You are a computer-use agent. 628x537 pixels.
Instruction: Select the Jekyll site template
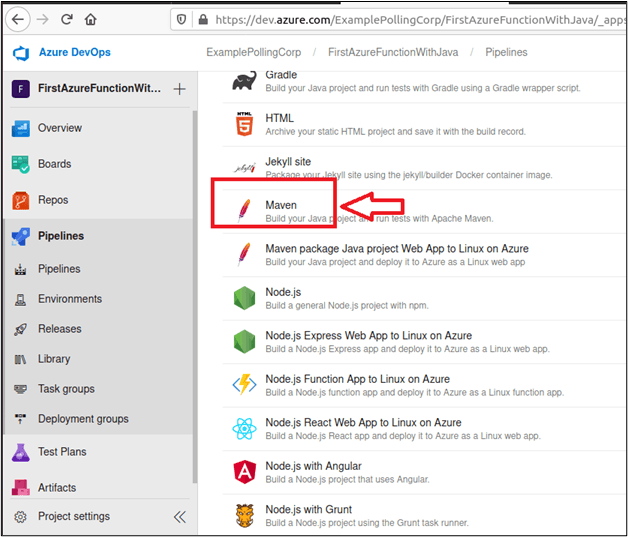(425, 168)
